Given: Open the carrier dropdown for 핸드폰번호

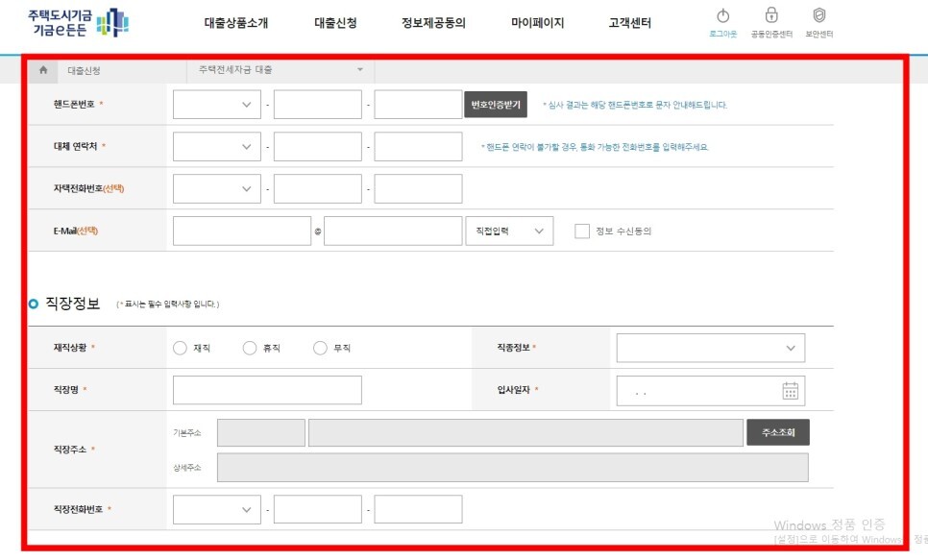Looking at the screenshot, I should click(x=215, y=105).
